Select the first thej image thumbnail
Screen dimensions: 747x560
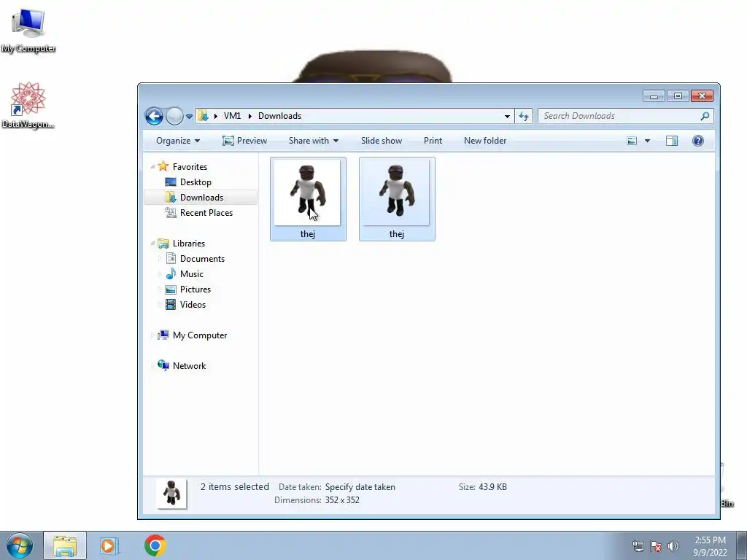coord(308,198)
